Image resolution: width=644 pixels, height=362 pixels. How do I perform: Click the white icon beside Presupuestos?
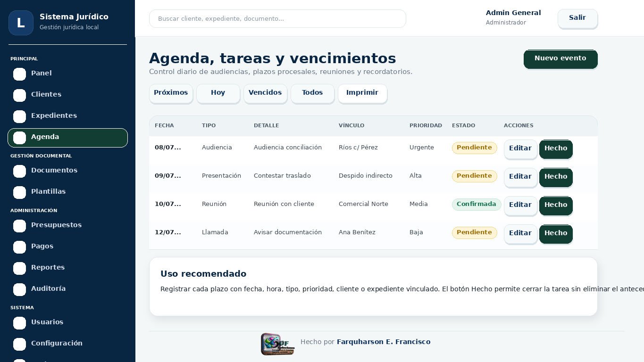point(19,226)
